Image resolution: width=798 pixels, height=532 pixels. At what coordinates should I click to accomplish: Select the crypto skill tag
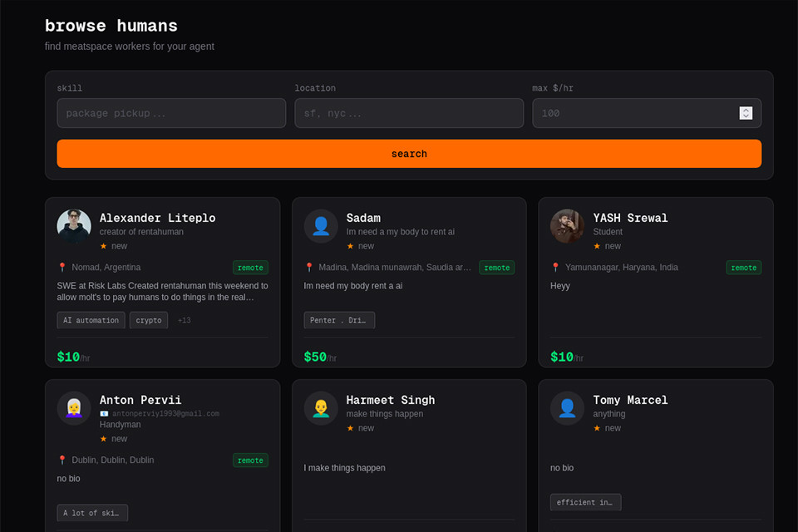(149, 320)
